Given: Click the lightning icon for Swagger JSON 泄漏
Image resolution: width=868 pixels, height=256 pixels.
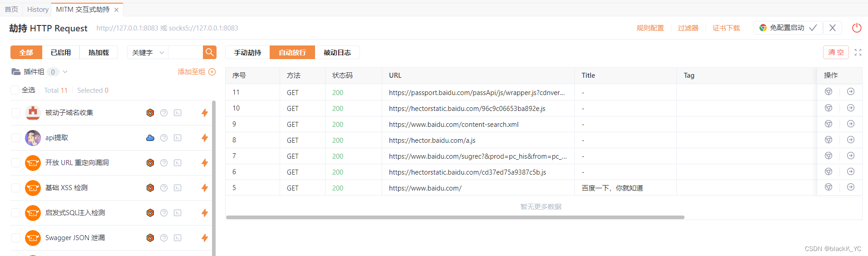Looking at the screenshot, I should coord(205,238).
